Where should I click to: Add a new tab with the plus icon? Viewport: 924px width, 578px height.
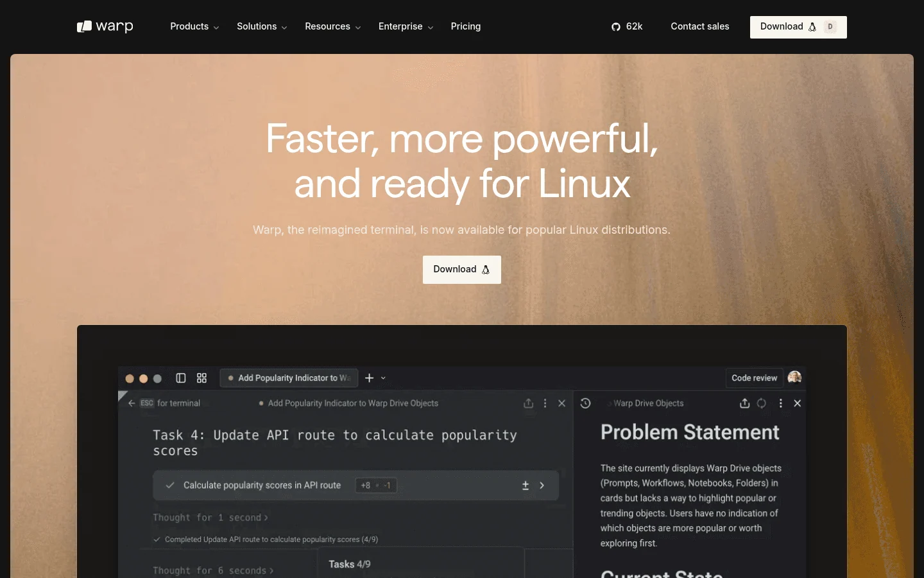(369, 378)
